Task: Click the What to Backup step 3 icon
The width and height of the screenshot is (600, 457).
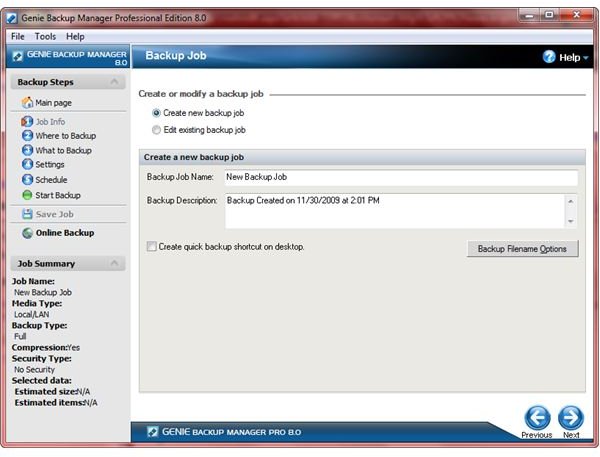Action: click(x=27, y=150)
